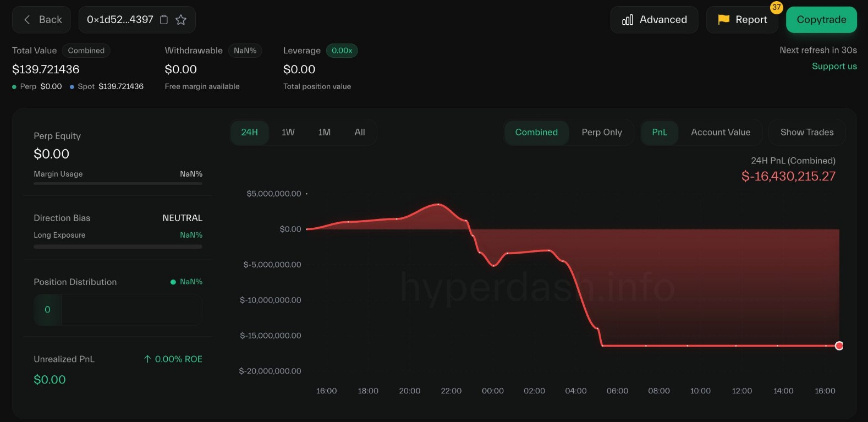Toggle chart to Perp Only mode
The width and height of the screenshot is (868, 422).
tap(602, 133)
